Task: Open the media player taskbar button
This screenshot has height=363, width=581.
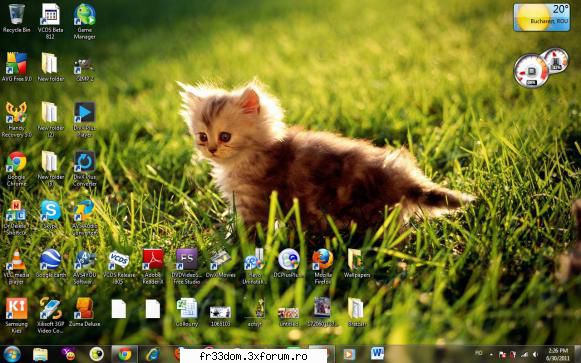Action: click(349, 354)
